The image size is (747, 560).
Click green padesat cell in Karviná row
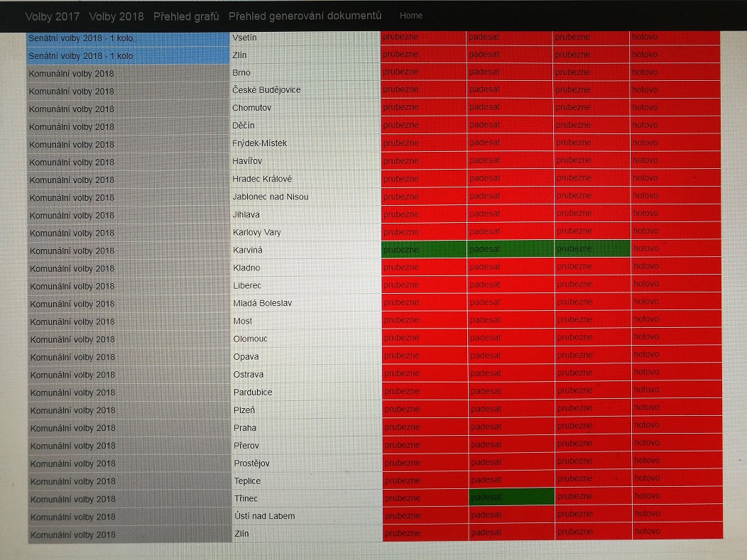[x=511, y=249]
